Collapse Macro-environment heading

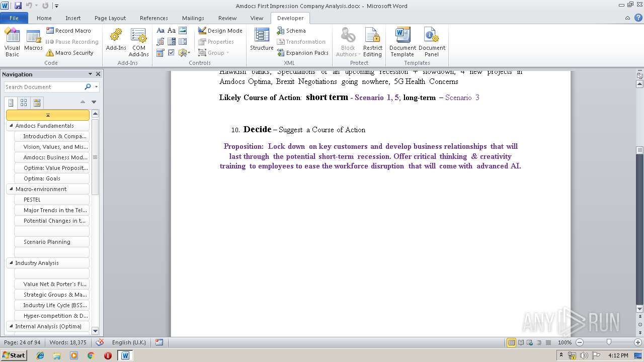click(x=11, y=189)
